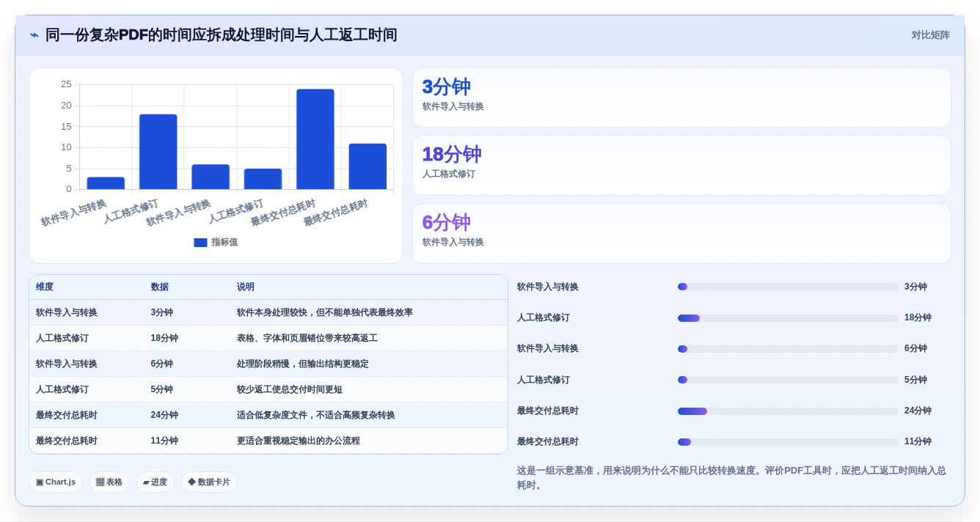Click the y-axis label 25 on chart
Image resolution: width=980 pixels, height=522 pixels.
(66, 84)
